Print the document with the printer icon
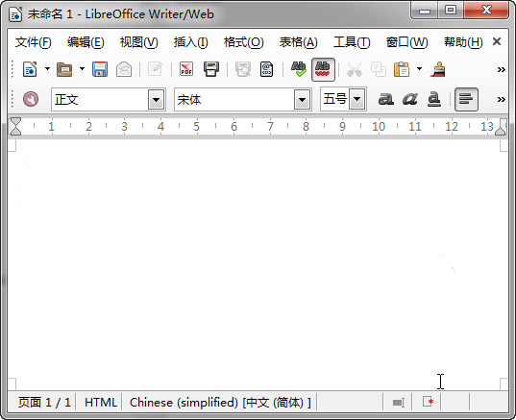Screen dimensions: 516x420 tap(211, 69)
